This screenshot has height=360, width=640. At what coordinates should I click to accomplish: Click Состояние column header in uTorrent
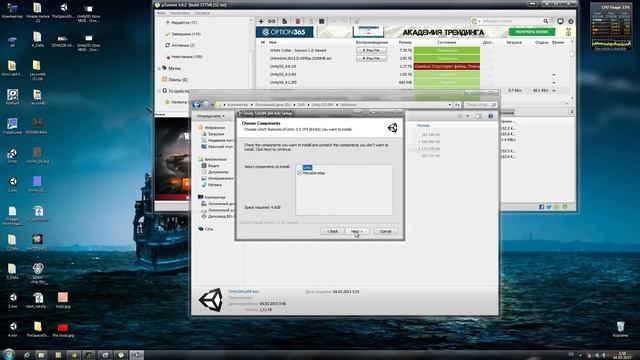click(x=447, y=42)
